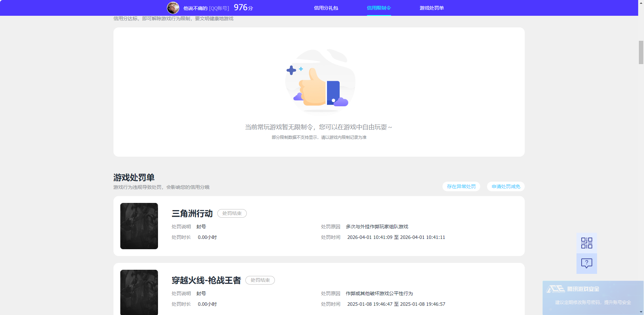This screenshot has height=315, width=644.
Task: Open the QR code floating icon
Action: pos(586,243)
